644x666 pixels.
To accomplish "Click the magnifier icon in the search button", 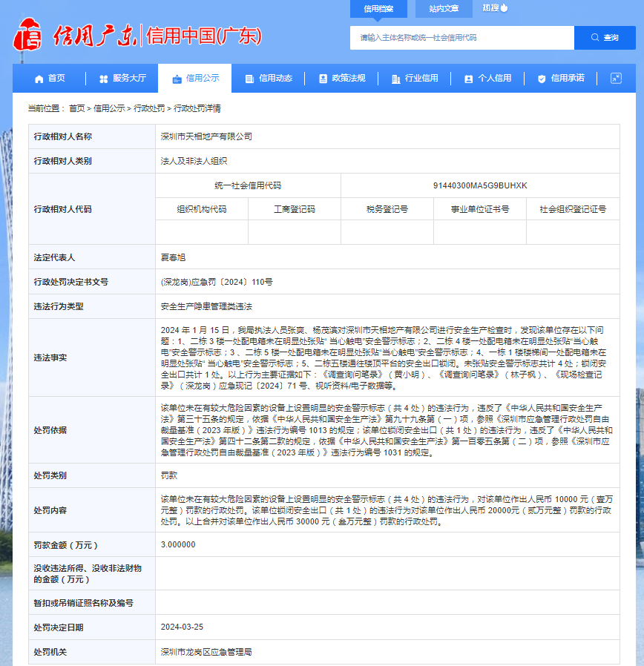I will coord(595,37).
